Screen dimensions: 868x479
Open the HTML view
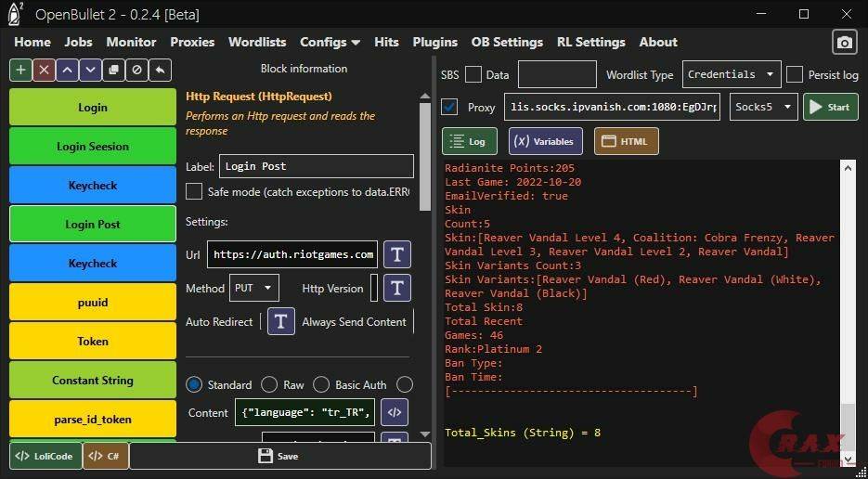tap(627, 141)
